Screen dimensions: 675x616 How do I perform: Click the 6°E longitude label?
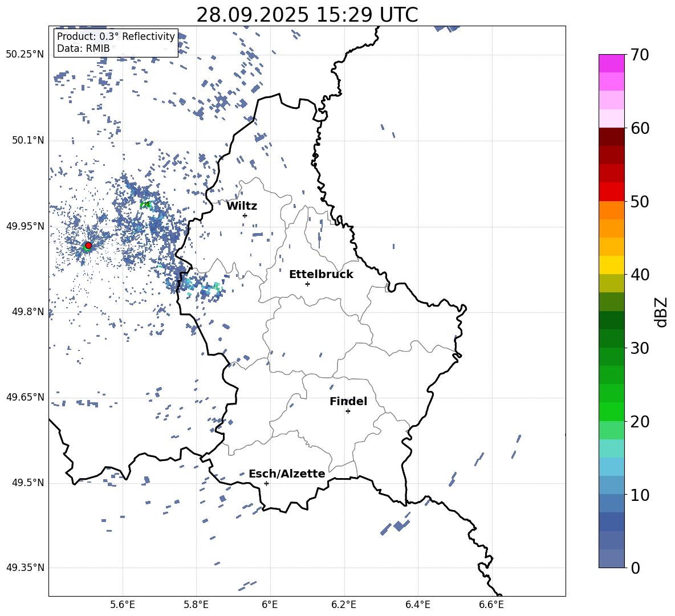point(270,605)
